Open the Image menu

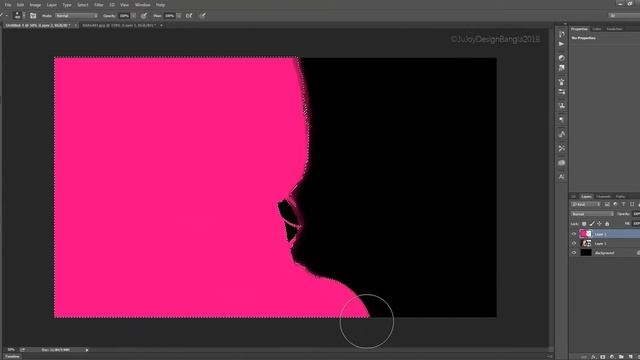pos(35,5)
